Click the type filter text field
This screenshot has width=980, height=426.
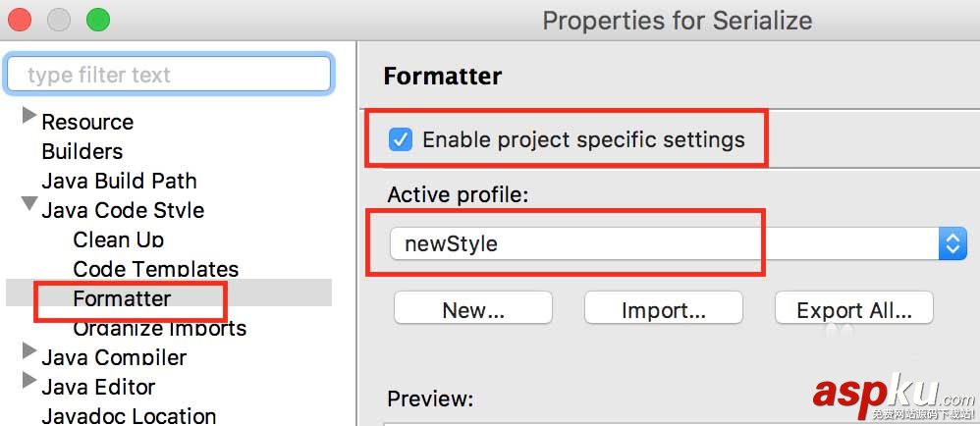coord(169,75)
